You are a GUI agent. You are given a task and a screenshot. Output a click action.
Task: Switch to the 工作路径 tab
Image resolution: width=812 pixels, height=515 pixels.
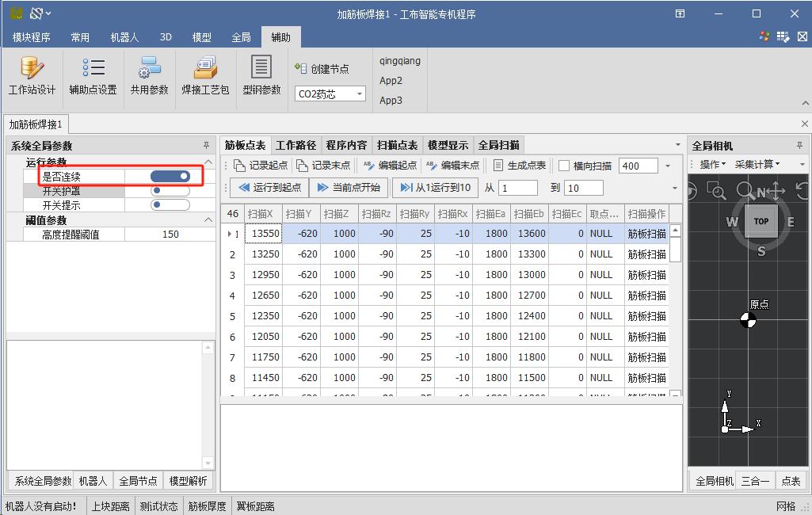coord(295,145)
